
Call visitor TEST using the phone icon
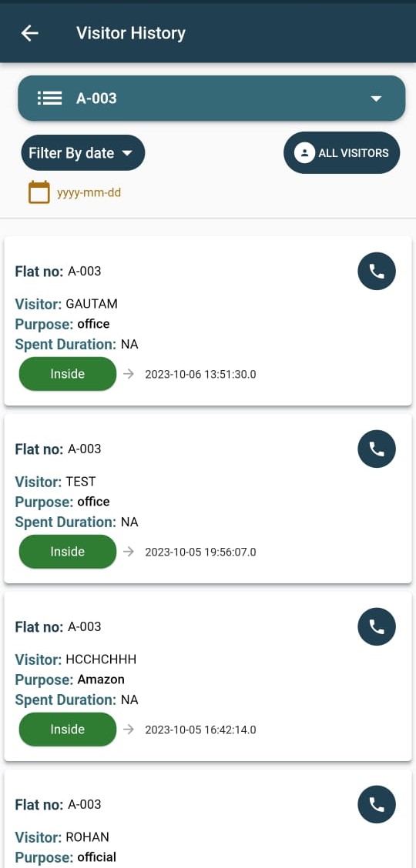coord(377,449)
